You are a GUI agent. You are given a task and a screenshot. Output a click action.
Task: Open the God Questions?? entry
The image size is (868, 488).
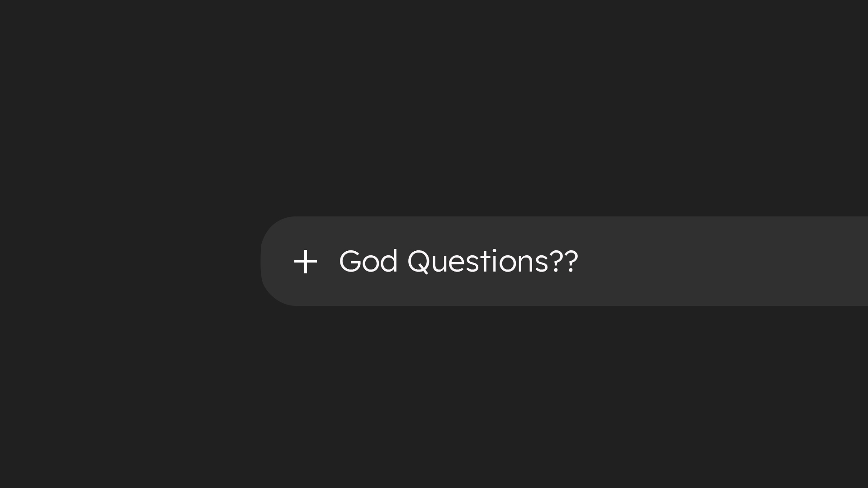pyautogui.click(x=458, y=261)
